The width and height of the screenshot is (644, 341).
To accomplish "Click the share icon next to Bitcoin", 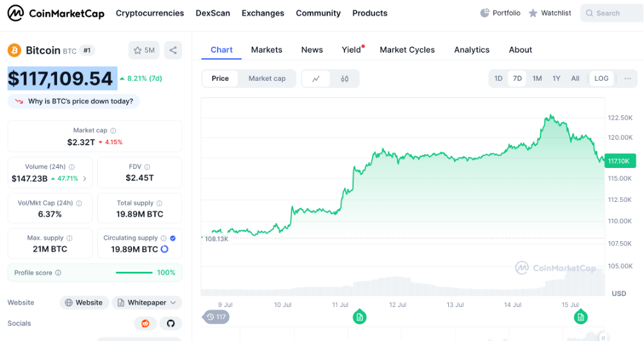I will tap(173, 50).
